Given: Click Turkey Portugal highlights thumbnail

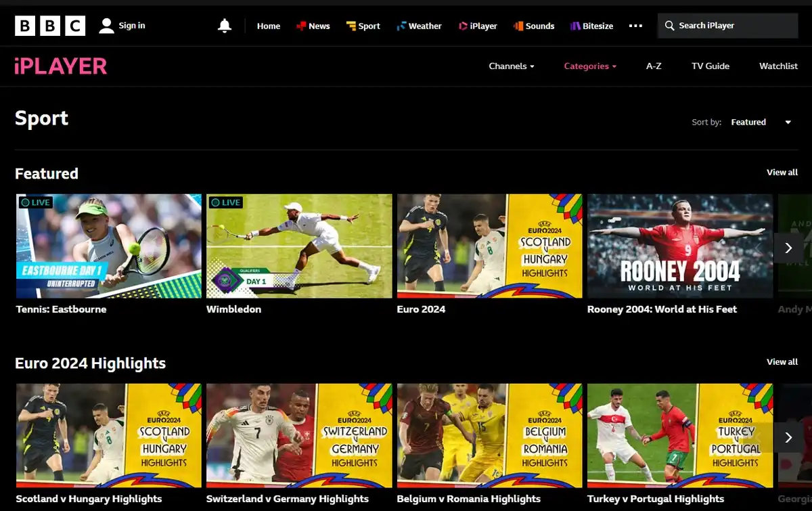Looking at the screenshot, I should click(x=680, y=436).
